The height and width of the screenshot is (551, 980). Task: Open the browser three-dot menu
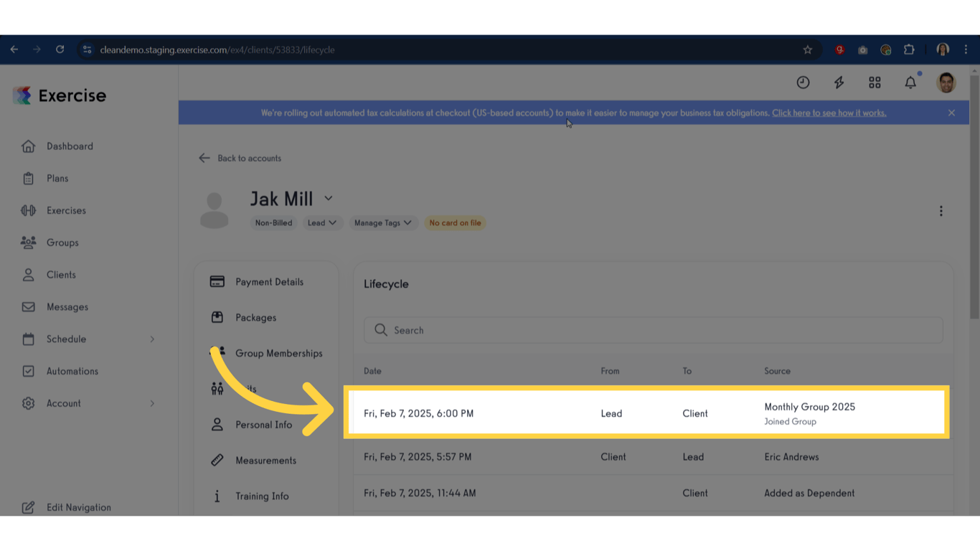[x=966, y=50]
